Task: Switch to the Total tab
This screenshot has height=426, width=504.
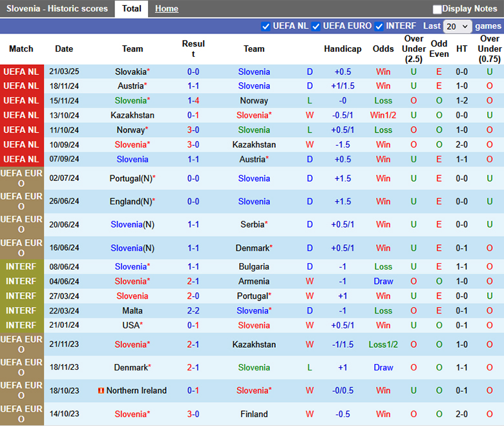Action: click(x=131, y=8)
